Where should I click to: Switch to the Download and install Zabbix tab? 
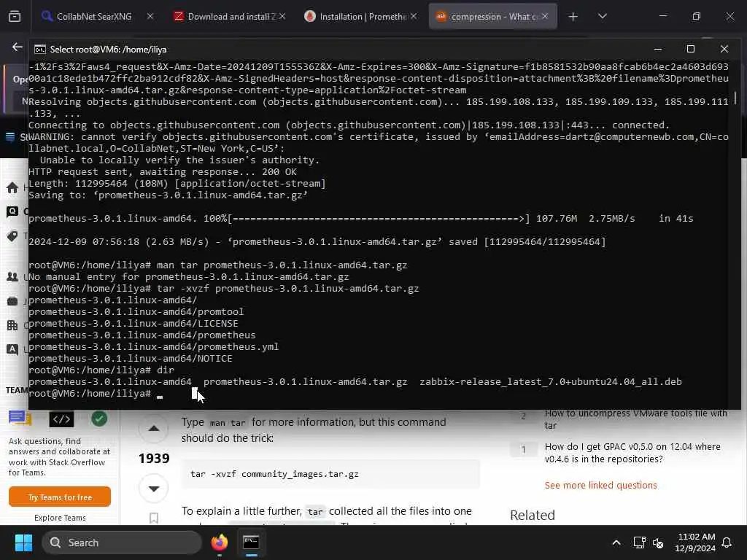(x=231, y=16)
